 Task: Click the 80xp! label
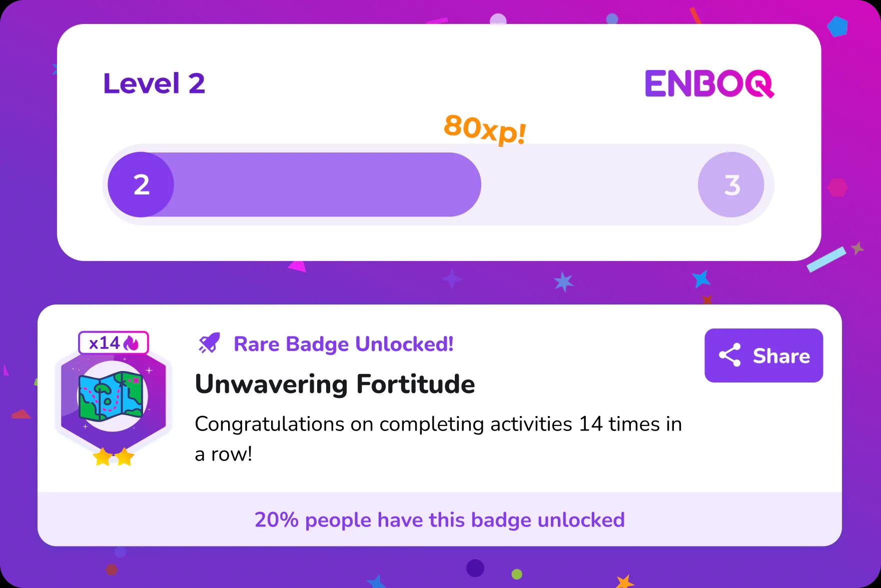pos(484,129)
